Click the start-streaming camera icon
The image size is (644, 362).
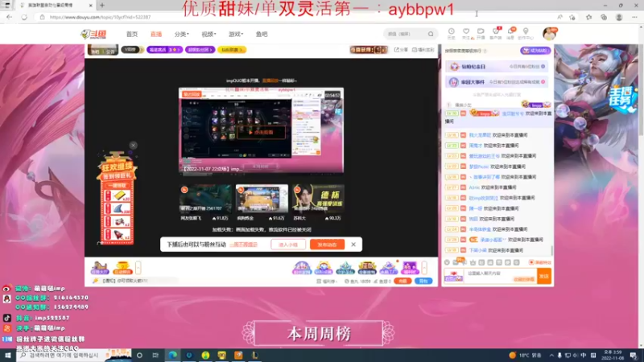[x=481, y=33]
